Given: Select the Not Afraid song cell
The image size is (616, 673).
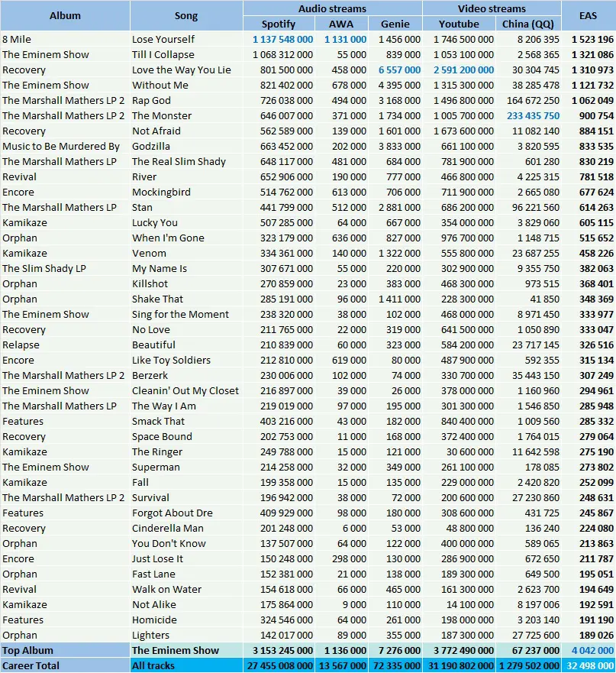Looking at the screenshot, I should (x=186, y=131).
